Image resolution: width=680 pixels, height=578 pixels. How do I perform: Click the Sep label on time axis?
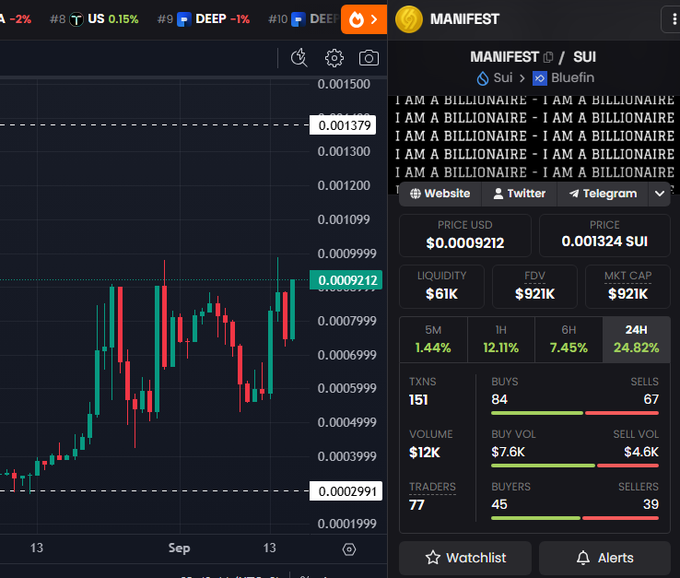179,548
